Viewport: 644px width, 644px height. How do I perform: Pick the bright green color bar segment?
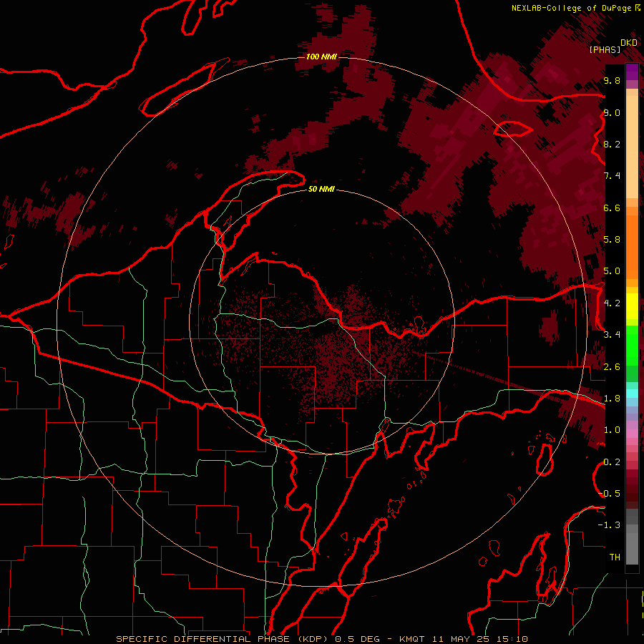pyautogui.click(x=632, y=346)
